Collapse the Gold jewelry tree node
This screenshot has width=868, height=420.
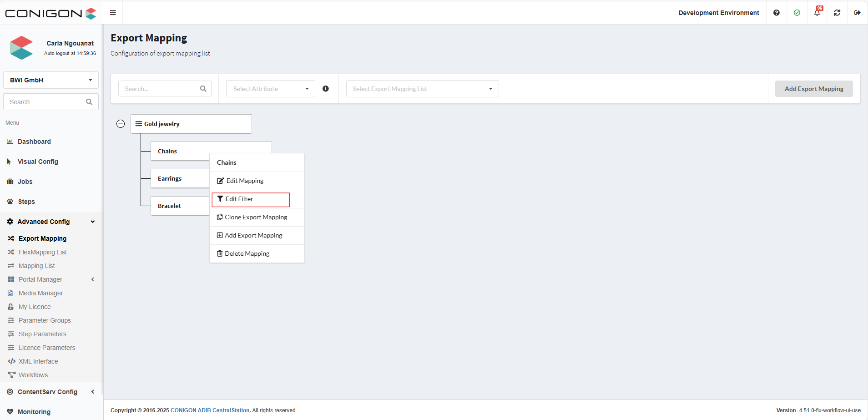tap(121, 124)
